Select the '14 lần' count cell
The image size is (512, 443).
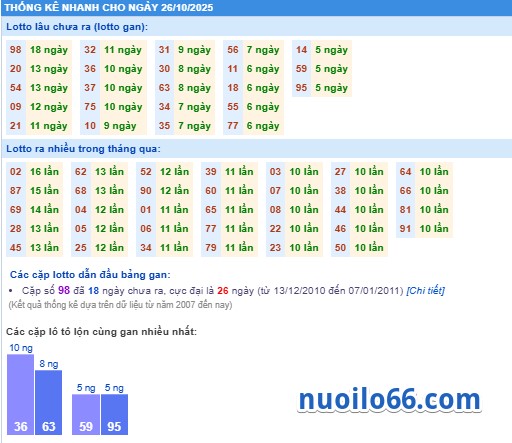[x=44, y=210]
